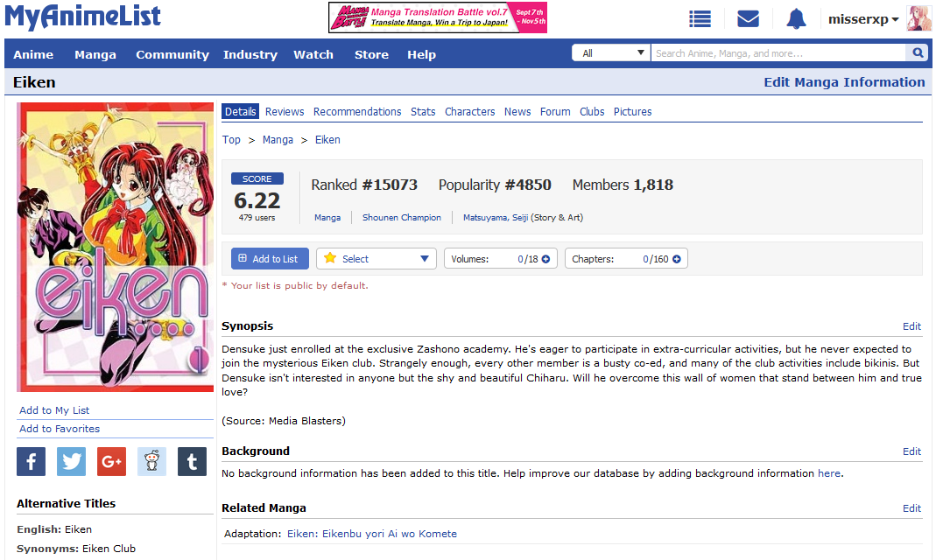Open the Store menu
The image size is (936, 560).
[x=371, y=54]
